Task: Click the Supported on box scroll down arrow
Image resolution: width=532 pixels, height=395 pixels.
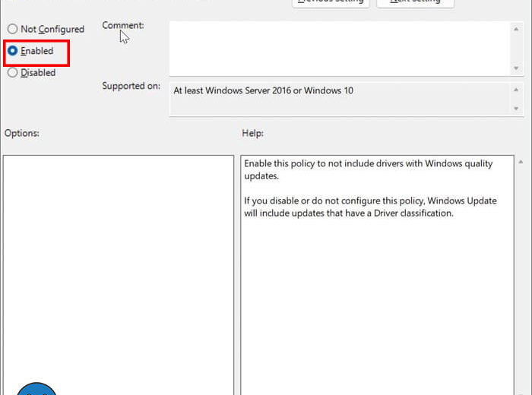Action: pyautogui.click(x=516, y=109)
